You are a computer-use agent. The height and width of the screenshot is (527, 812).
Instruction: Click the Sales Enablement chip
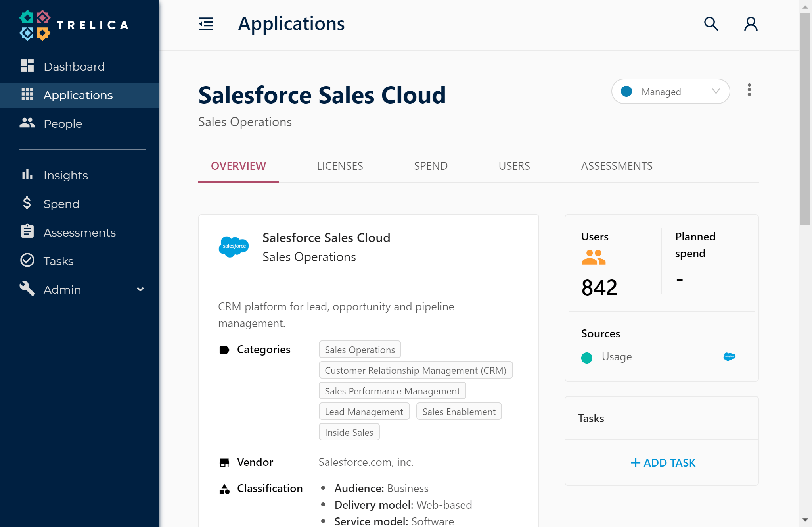point(459,412)
